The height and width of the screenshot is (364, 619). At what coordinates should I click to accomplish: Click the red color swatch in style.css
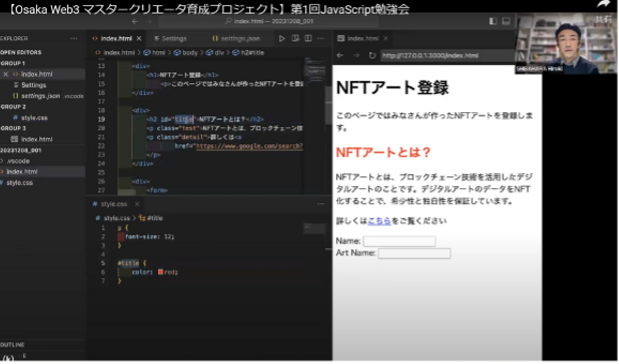tap(160, 272)
